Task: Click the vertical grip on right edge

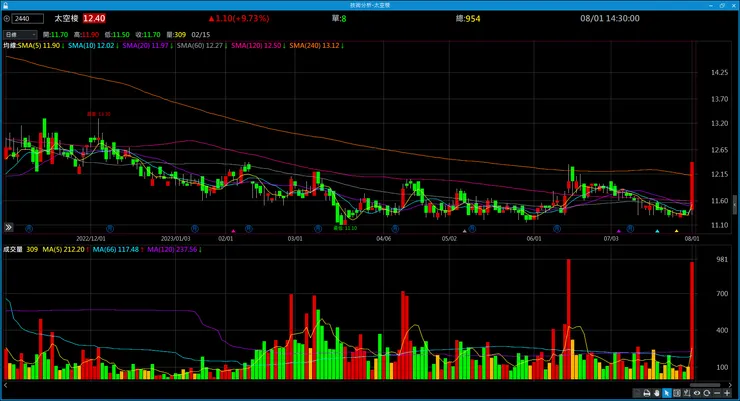Action: coord(734,205)
